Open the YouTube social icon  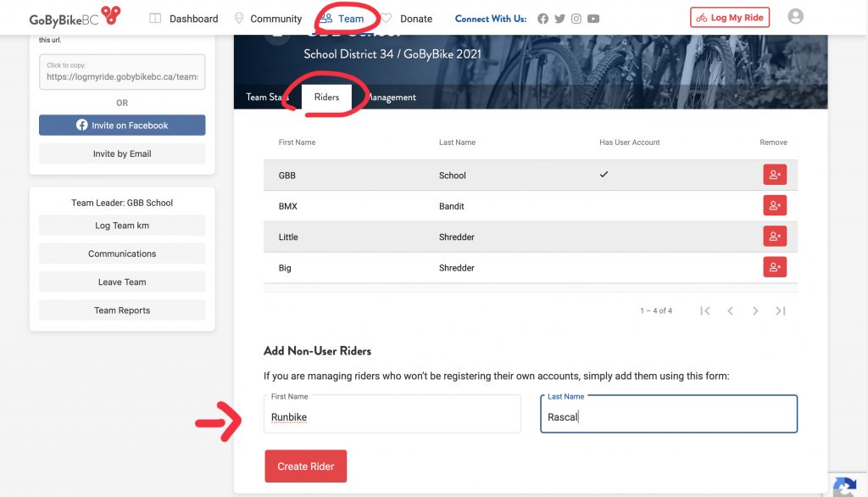click(x=593, y=19)
